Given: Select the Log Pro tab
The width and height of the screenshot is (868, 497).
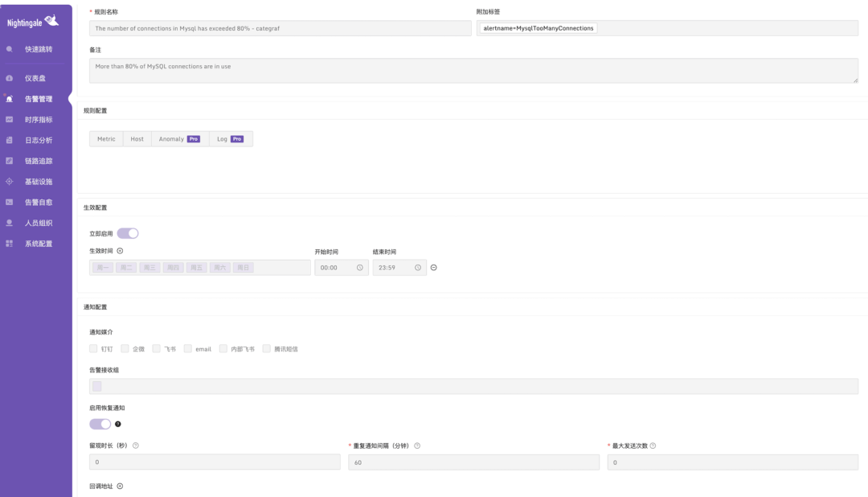Looking at the screenshot, I should (x=231, y=139).
